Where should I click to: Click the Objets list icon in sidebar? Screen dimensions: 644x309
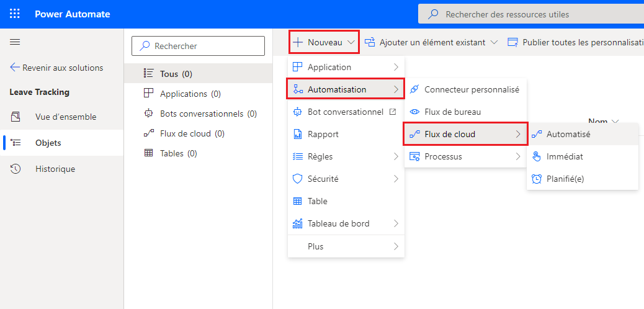[15, 143]
